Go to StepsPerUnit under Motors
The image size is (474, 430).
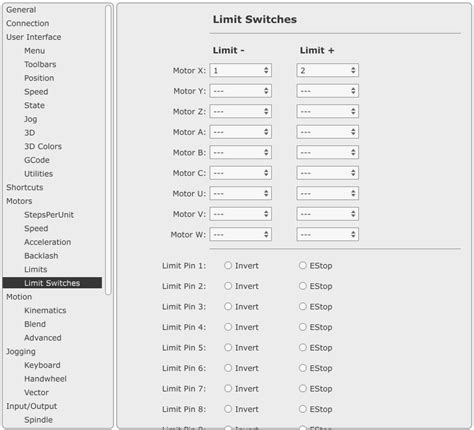pos(49,215)
